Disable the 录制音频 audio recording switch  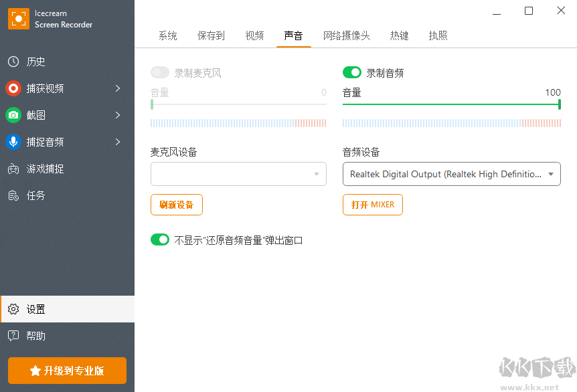[352, 73]
